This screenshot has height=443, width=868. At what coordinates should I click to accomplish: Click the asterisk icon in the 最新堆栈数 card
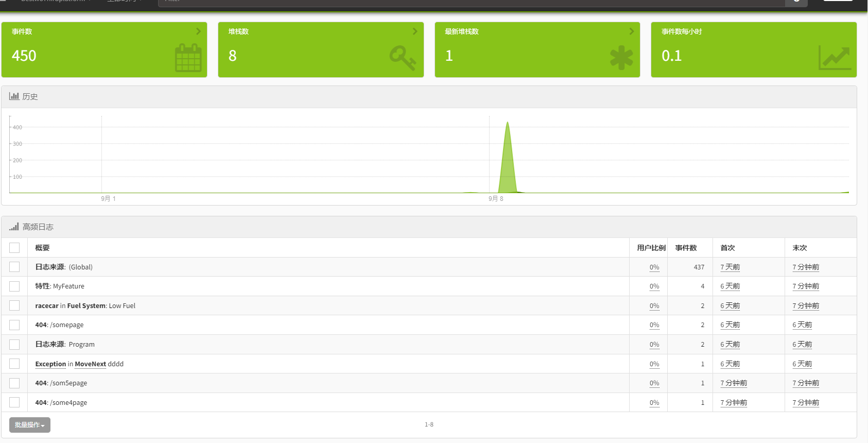point(621,58)
